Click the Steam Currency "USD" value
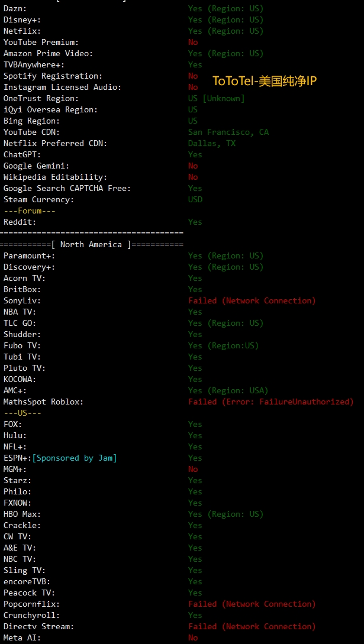The height and width of the screenshot is (644, 364). coord(195,199)
